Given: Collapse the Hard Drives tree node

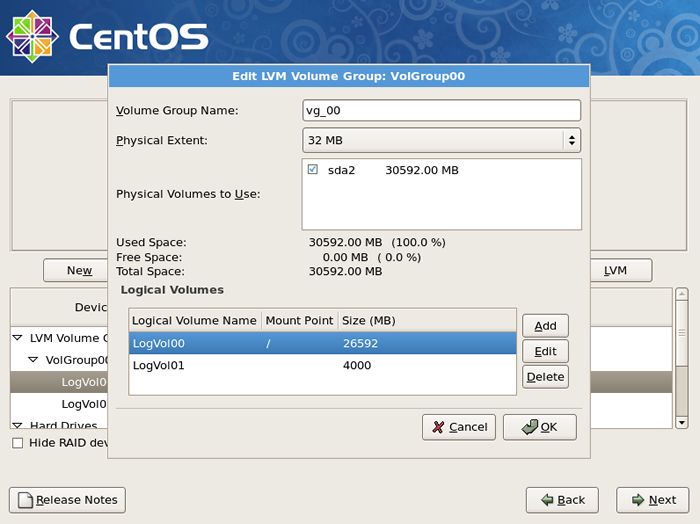Looking at the screenshot, I should (17, 425).
